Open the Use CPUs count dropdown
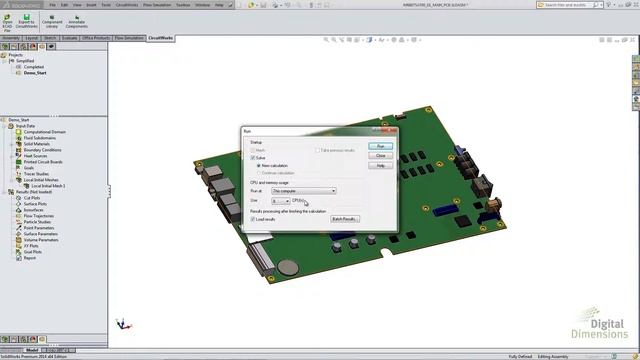Viewport: 640px width, 360px height. (280, 201)
